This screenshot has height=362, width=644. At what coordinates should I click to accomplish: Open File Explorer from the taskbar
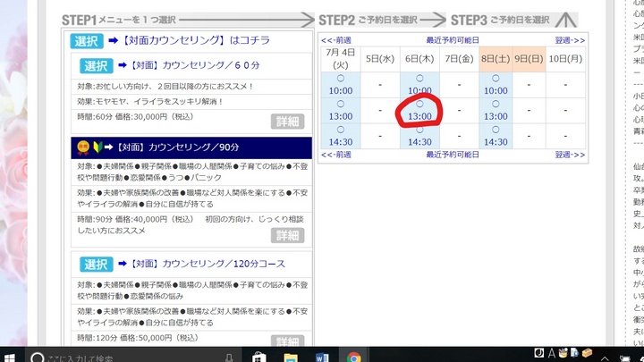pos(291,357)
